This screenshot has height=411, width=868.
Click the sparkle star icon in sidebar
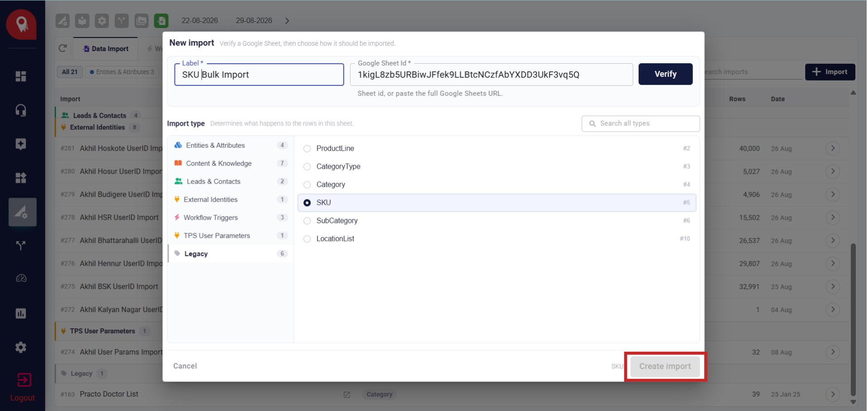pyautogui.click(x=21, y=144)
